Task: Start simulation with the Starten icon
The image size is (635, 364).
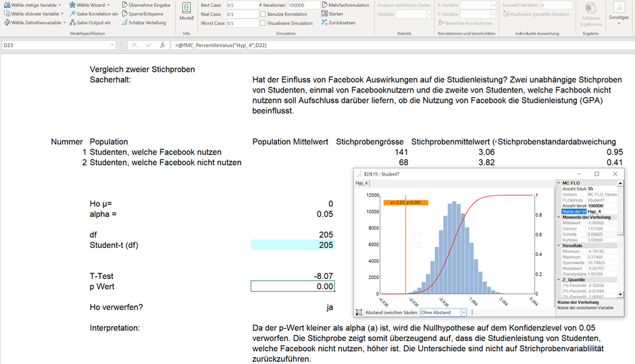Action: [324, 14]
